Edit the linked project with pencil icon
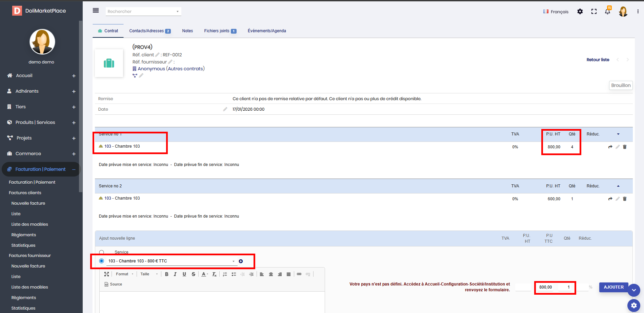The image size is (644, 313). coord(141,76)
